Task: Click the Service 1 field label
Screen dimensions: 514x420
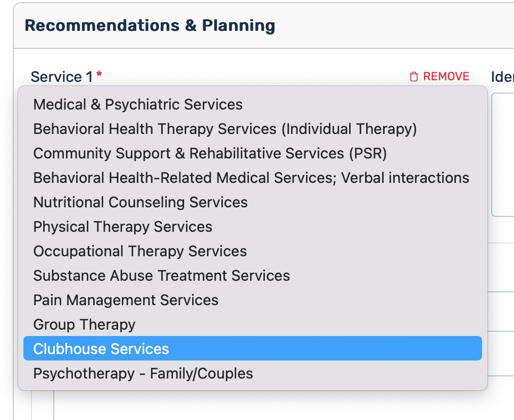Action: [x=62, y=77]
